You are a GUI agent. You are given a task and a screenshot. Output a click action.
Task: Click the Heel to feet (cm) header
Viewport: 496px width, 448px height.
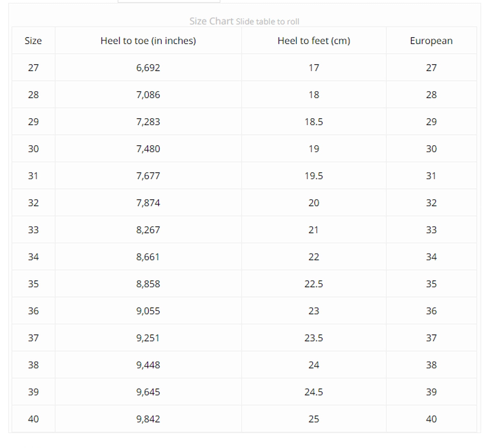point(314,41)
